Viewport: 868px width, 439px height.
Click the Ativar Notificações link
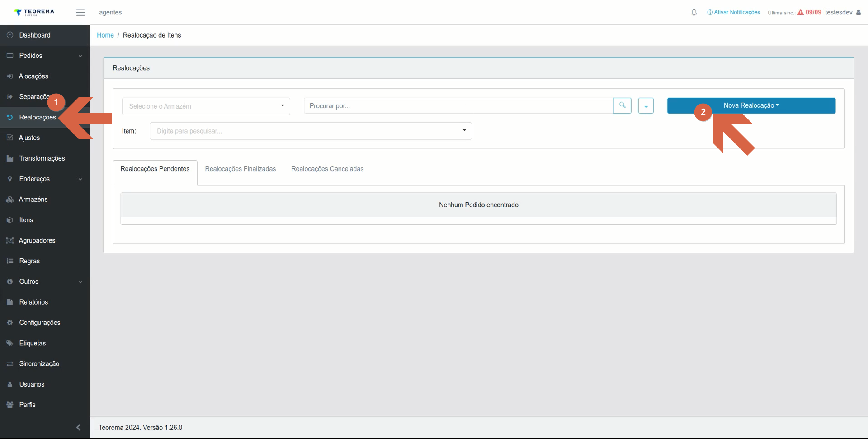pyautogui.click(x=734, y=12)
